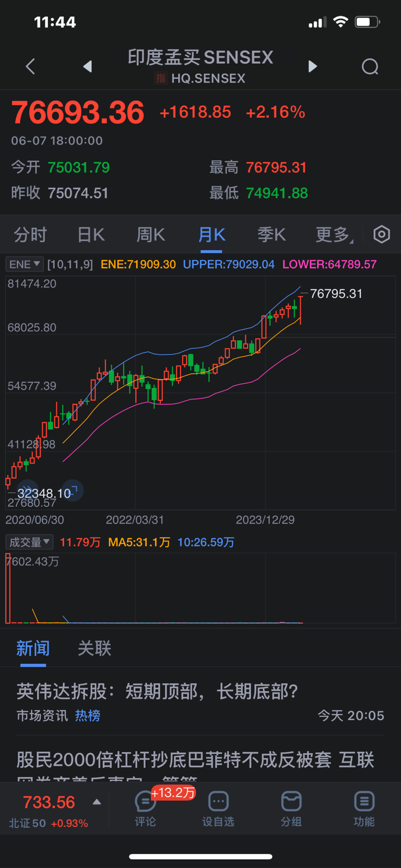Go back with the left chevron

(30, 66)
